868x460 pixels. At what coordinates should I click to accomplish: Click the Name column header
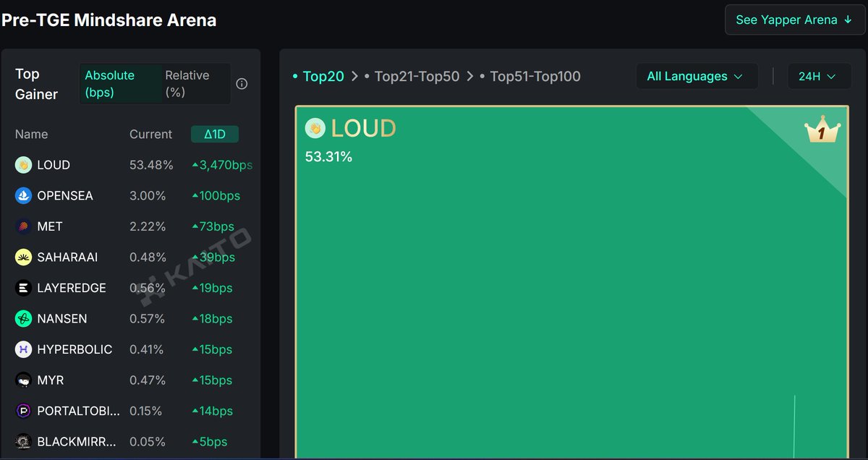pos(32,134)
